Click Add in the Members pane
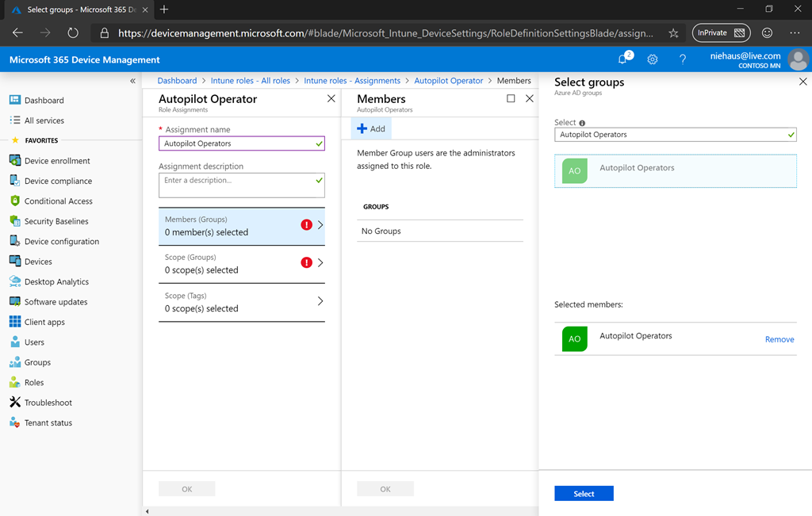This screenshot has height=516, width=812. (370, 128)
